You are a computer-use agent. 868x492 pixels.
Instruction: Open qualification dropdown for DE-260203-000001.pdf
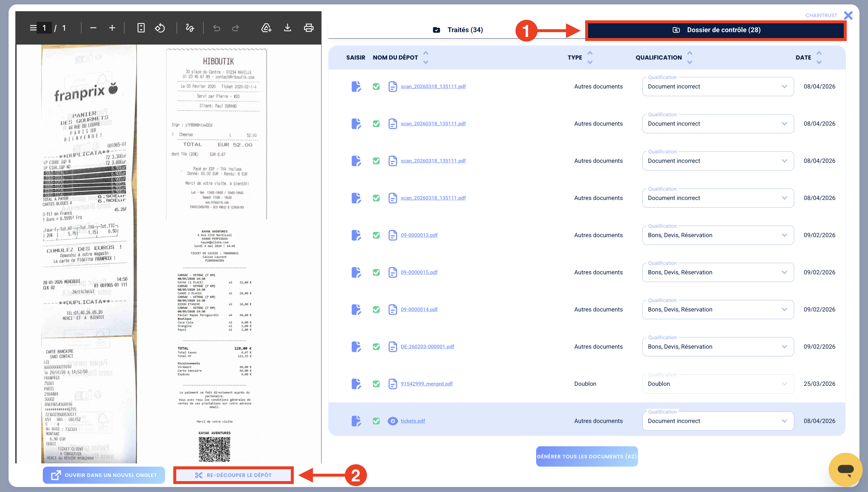point(718,347)
